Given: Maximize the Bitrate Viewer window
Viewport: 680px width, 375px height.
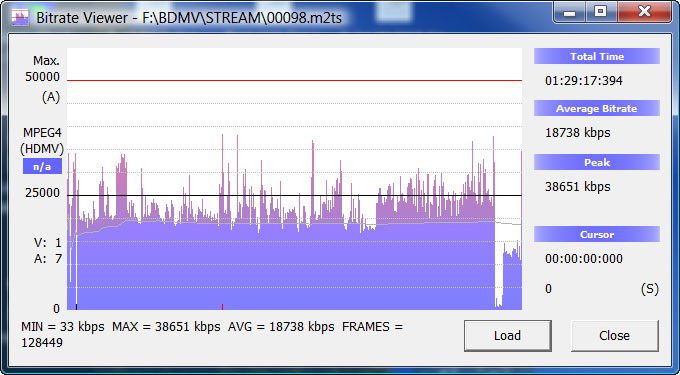Looking at the screenshot, I should (x=600, y=13).
